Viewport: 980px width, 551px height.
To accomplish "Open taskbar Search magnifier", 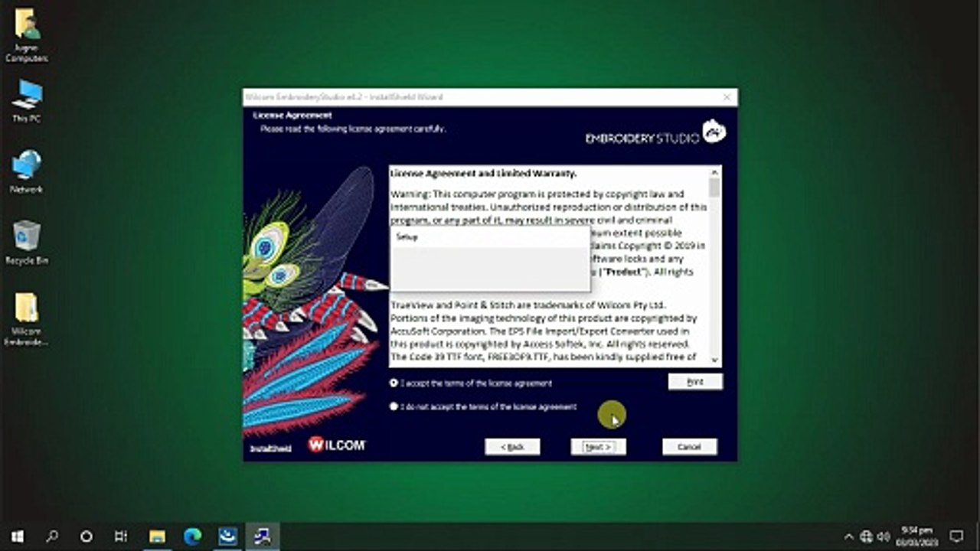I will pyautogui.click(x=52, y=536).
